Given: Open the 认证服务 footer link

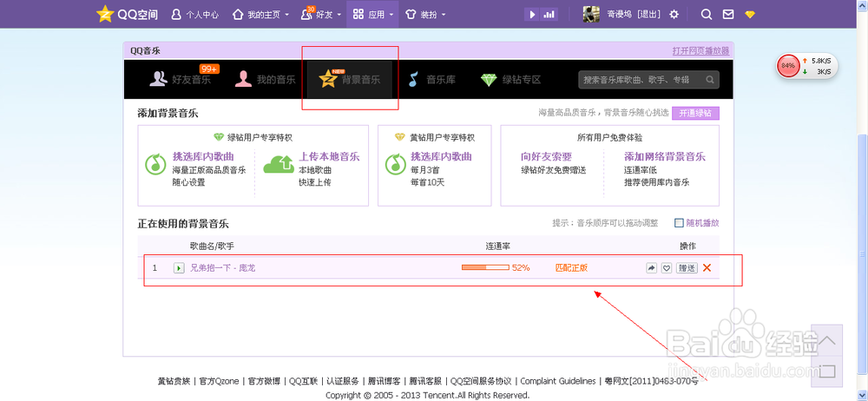Looking at the screenshot, I should coord(342,381).
